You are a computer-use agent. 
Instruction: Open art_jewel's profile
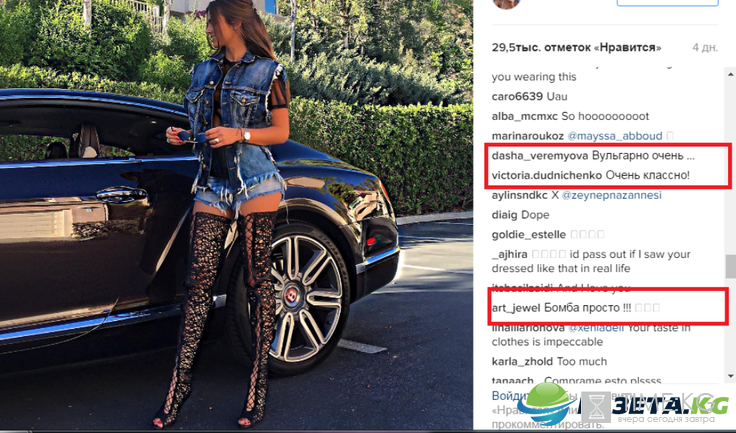pos(516,308)
